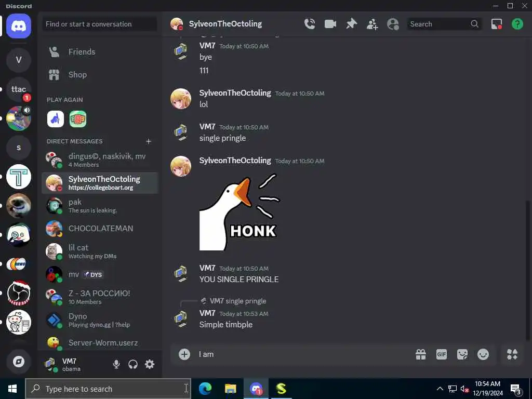Toggle the user profile panel
Image resolution: width=532 pixels, height=399 pixels.
pyautogui.click(x=393, y=24)
